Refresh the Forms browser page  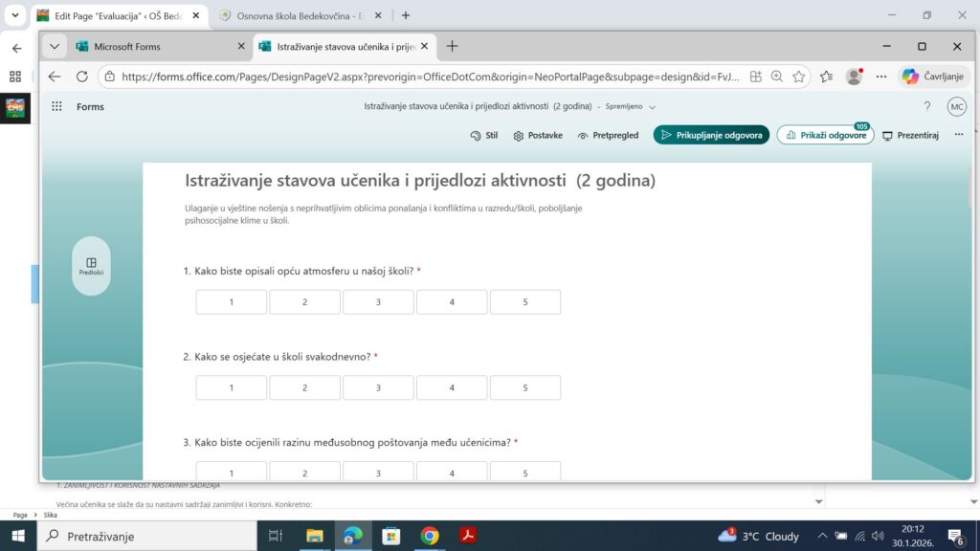pos(81,77)
